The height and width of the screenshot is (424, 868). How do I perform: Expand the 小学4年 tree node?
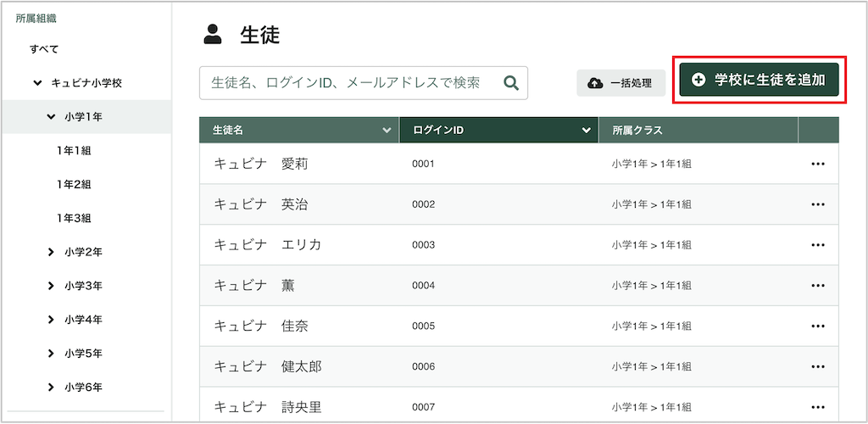tap(51, 320)
